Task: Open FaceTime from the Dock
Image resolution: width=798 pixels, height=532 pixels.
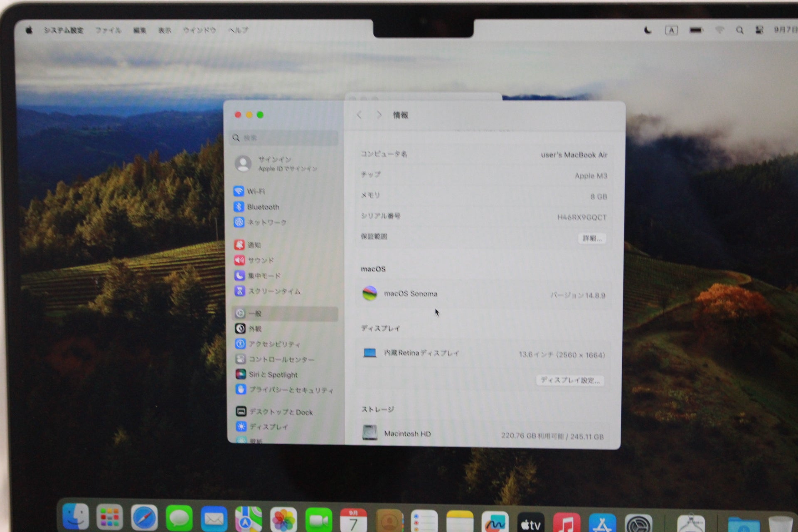Action: (x=318, y=520)
